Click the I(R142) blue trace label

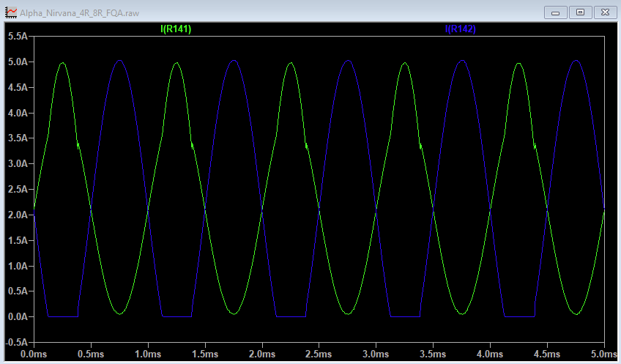(460, 29)
